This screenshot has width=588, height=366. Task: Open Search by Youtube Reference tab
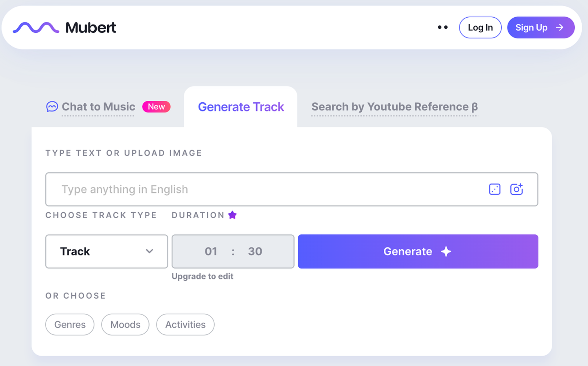click(394, 107)
